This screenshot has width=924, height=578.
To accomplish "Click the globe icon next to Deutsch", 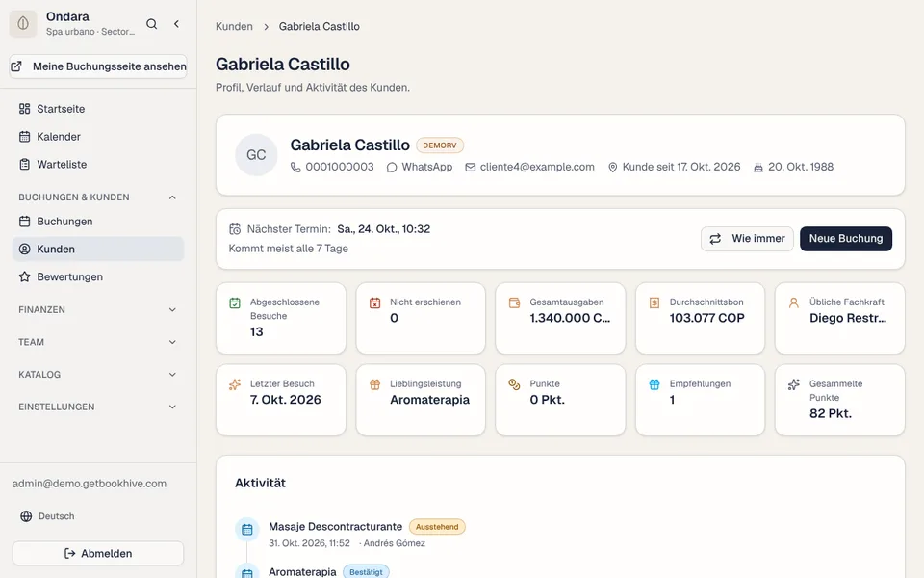I will click(x=26, y=516).
